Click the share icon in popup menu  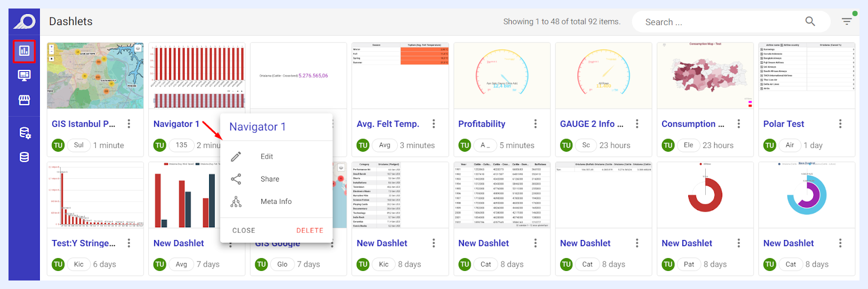point(236,179)
